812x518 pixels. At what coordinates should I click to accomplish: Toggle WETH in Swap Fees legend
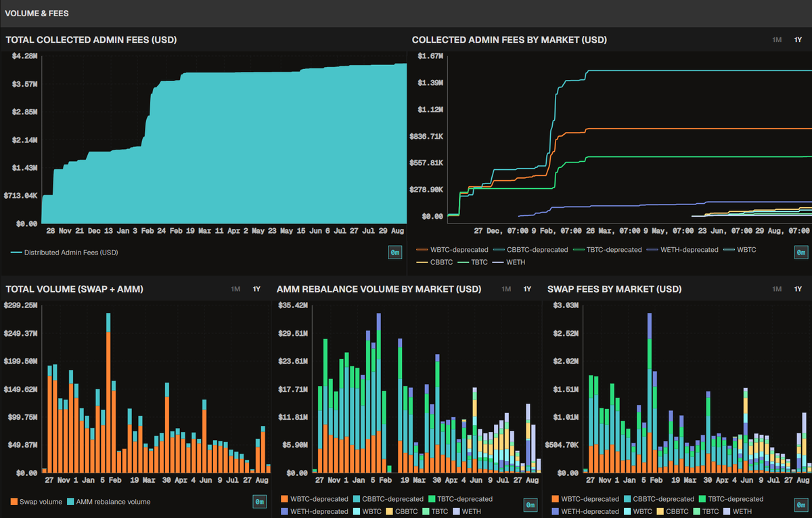pos(738,511)
